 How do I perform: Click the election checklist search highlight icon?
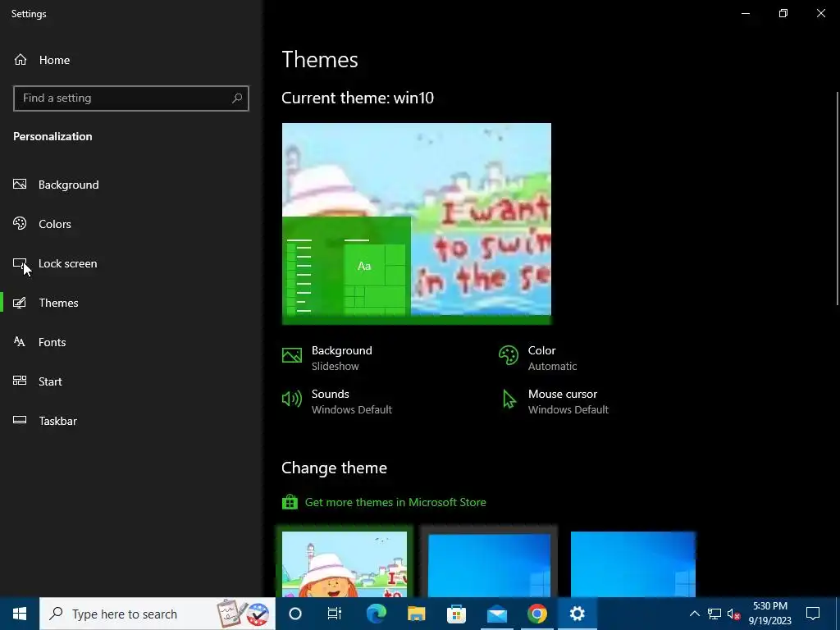(243, 614)
